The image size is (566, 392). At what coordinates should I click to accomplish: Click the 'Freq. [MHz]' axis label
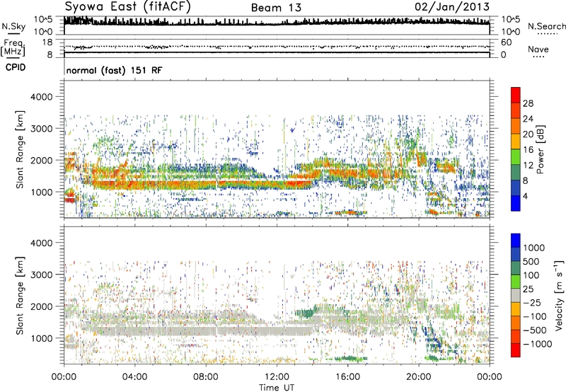point(13,48)
